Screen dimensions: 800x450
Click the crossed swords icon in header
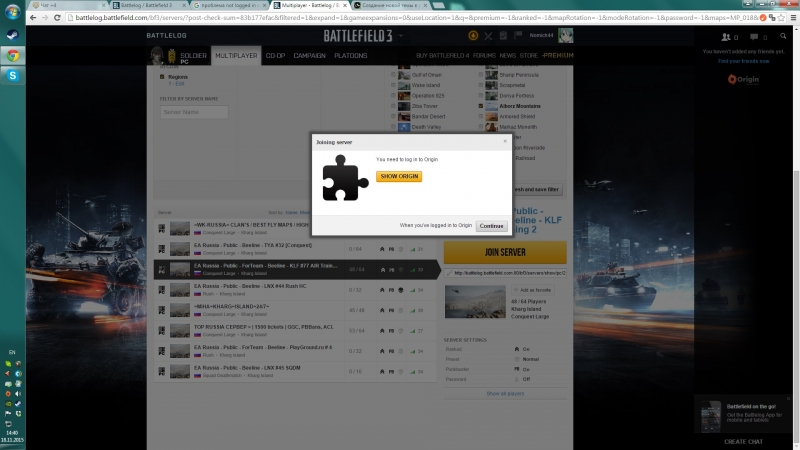[488, 36]
